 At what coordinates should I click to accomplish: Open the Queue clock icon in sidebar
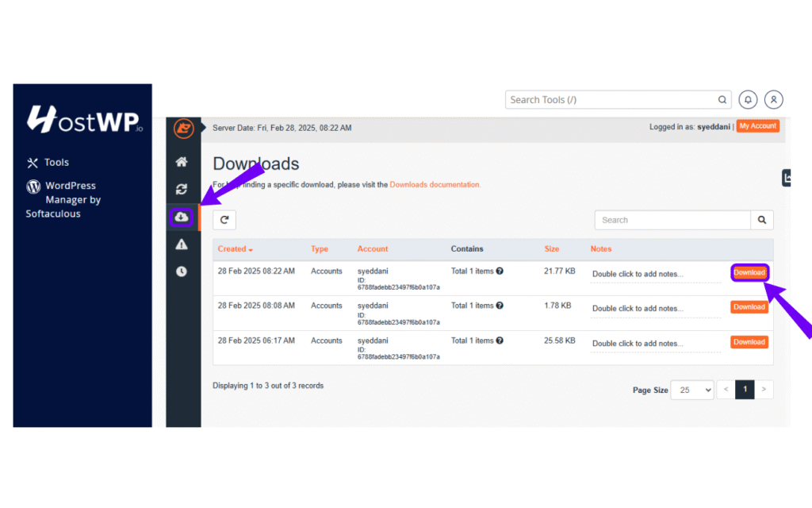click(x=182, y=271)
